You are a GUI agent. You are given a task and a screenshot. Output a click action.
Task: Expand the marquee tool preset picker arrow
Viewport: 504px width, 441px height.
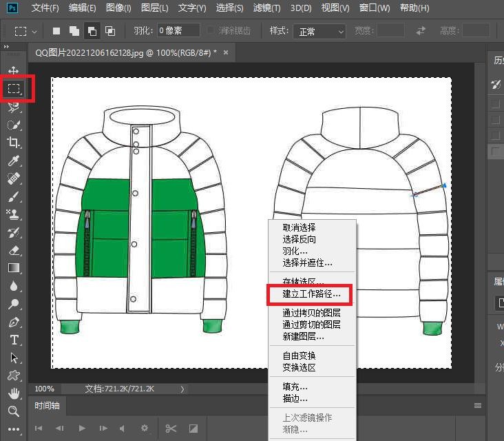tap(34, 32)
